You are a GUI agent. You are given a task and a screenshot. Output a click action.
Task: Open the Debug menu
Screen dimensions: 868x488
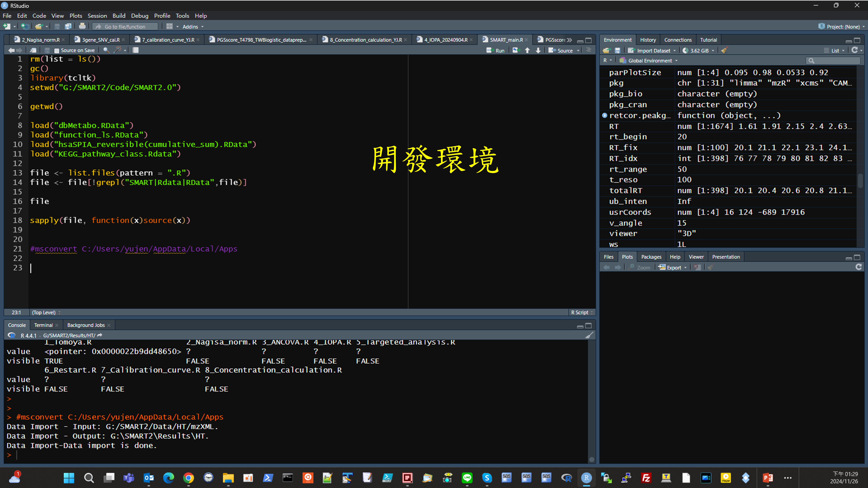140,16
